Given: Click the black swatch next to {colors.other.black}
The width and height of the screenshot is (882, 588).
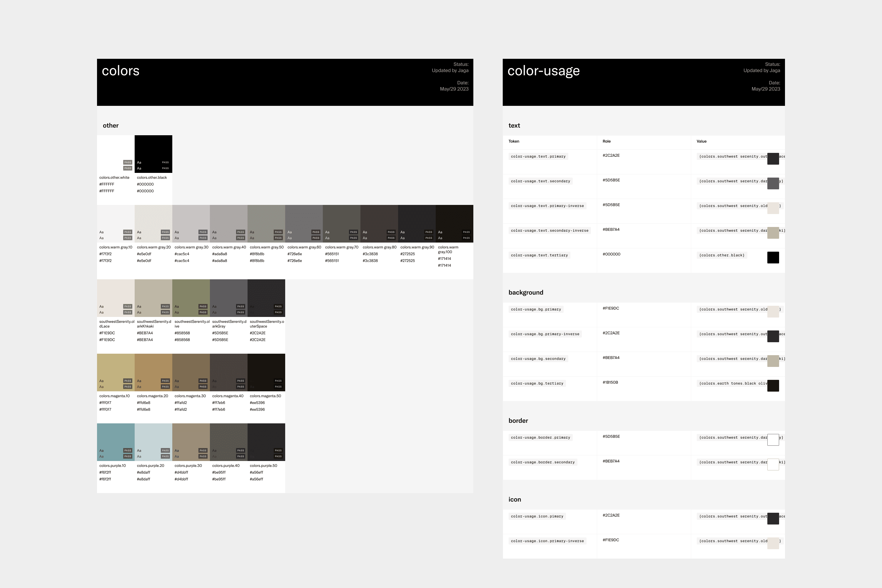Looking at the screenshot, I should tap(773, 258).
